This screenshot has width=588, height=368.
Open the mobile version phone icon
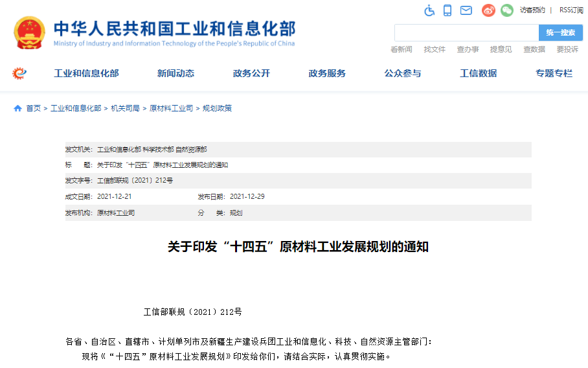pyautogui.click(x=447, y=10)
